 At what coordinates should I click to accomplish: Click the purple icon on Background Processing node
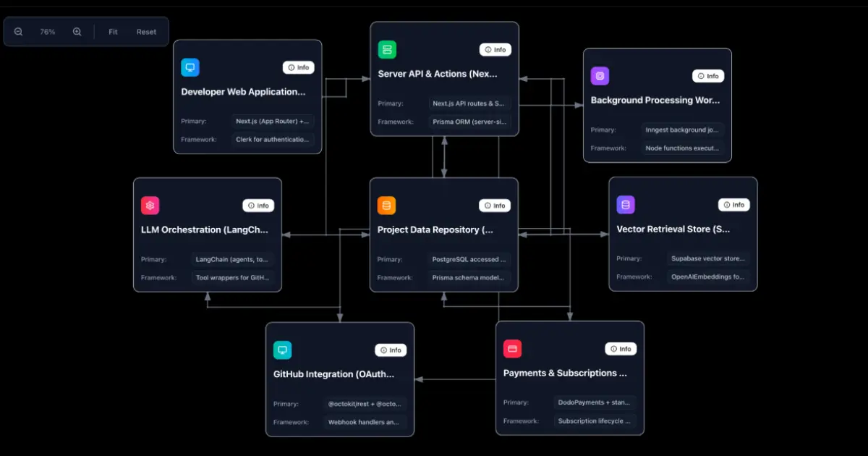click(x=600, y=76)
